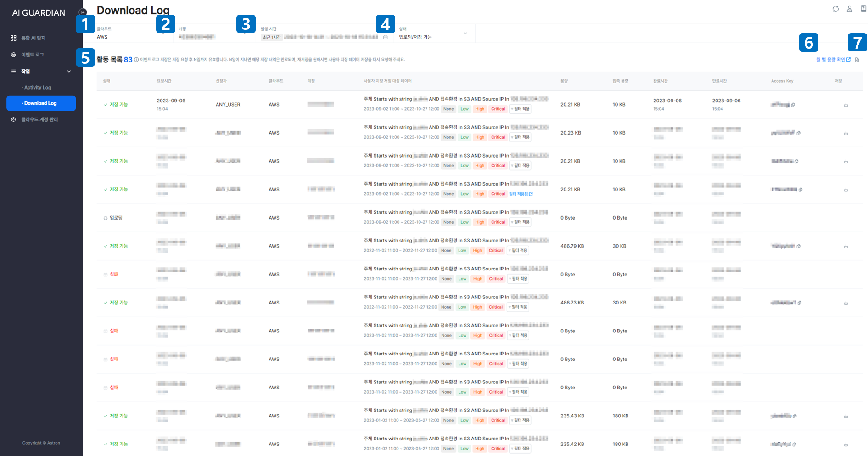Viewport: 868px width, 456px height.
Task: Open Activity Log in the sidebar
Action: click(38, 87)
